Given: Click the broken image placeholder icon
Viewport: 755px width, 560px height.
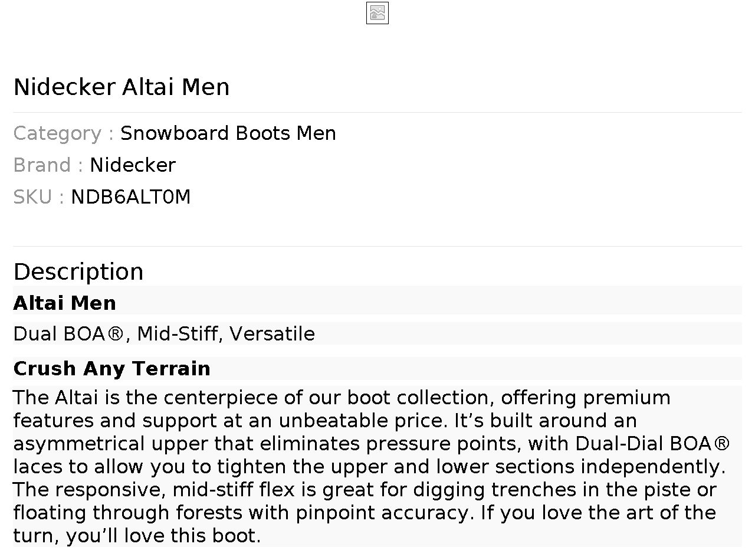Looking at the screenshot, I should pyautogui.click(x=377, y=13).
